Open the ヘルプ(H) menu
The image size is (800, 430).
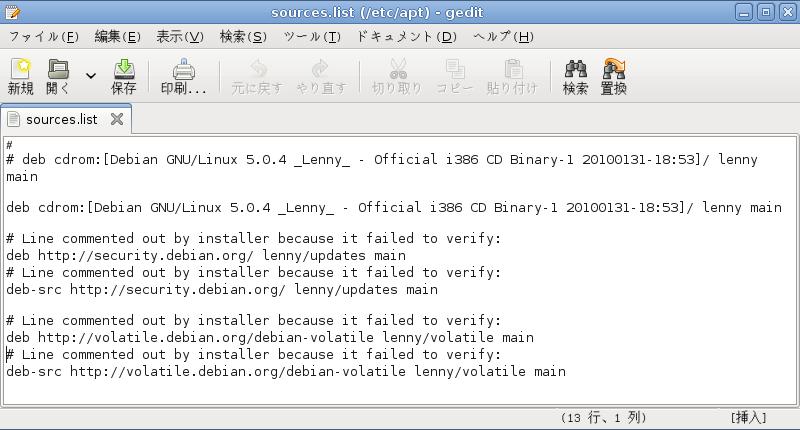(x=504, y=37)
